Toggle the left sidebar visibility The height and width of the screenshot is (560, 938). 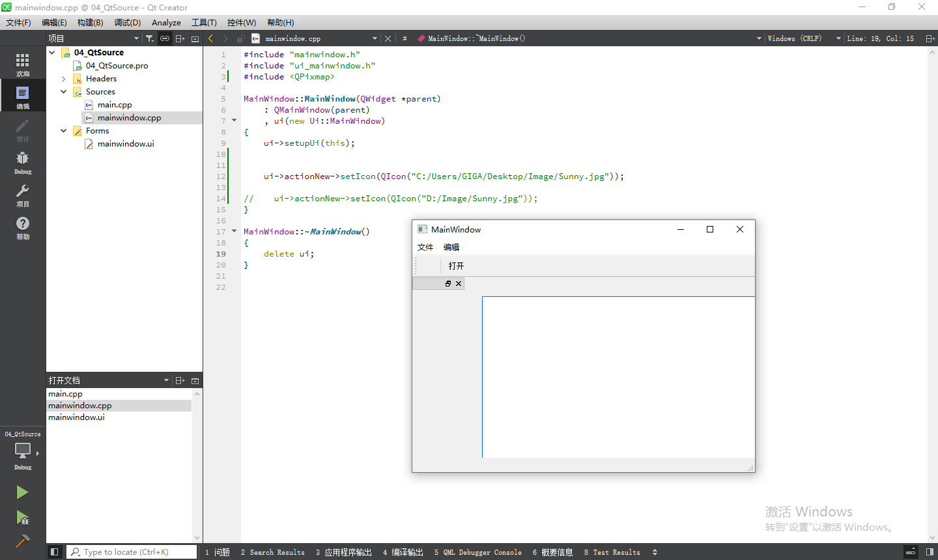[x=55, y=552]
